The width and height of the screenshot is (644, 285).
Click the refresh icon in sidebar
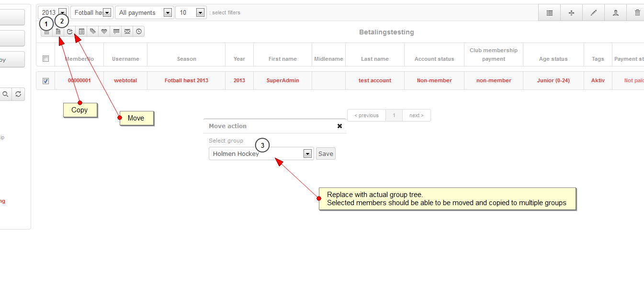[x=18, y=94]
